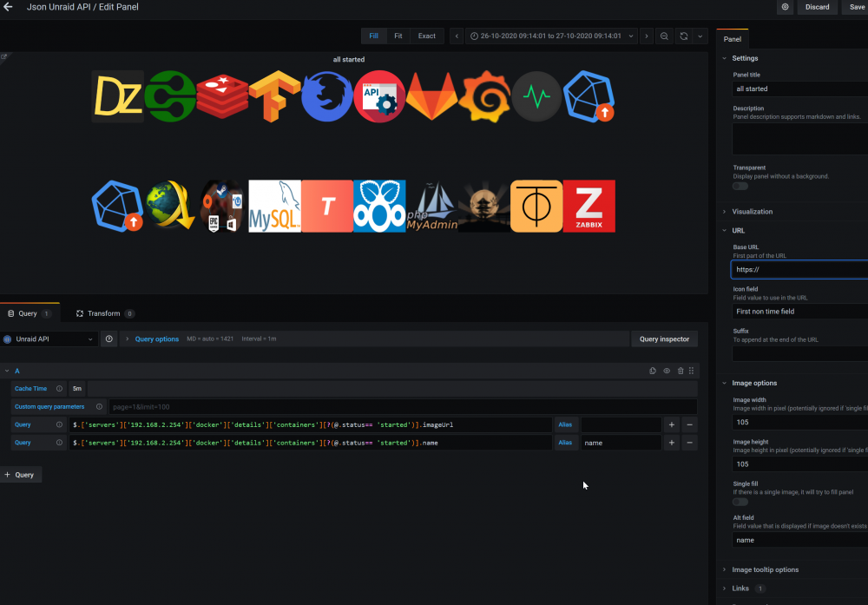Duplicate query A icon
This screenshot has width=868, height=605.
pyautogui.click(x=653, y=371)
